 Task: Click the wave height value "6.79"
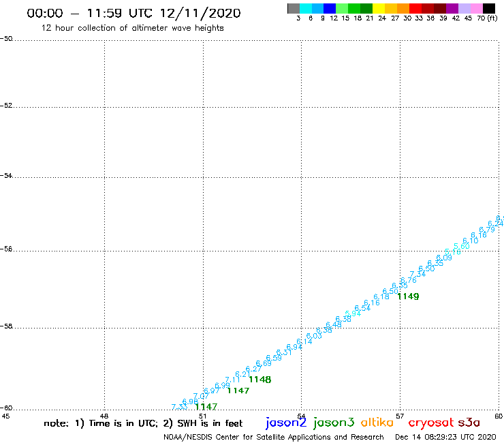(487, 230)
